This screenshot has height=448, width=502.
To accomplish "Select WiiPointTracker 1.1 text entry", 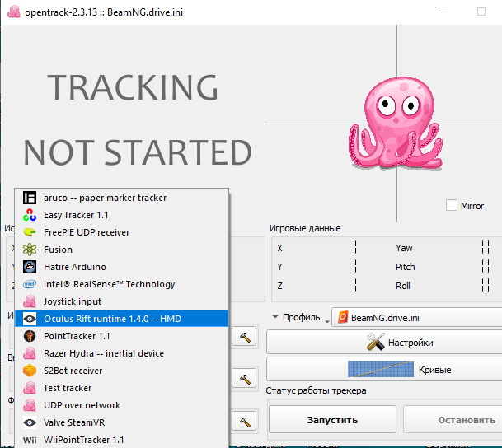I will pyautogui.click(x=84, y=440).
